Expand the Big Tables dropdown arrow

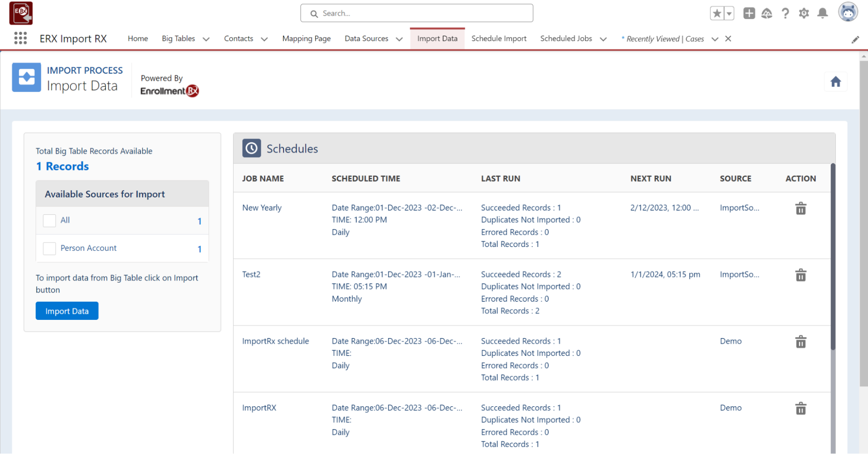coord(206,39)
